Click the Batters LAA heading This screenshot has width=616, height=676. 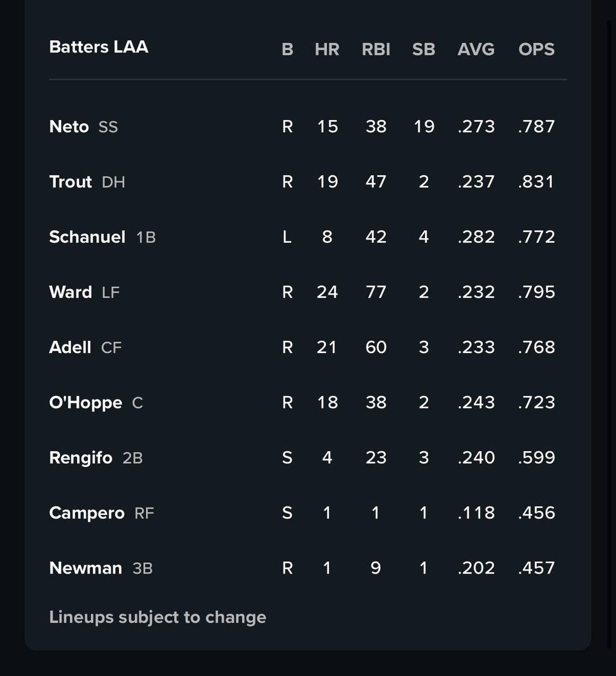point(99,47)
